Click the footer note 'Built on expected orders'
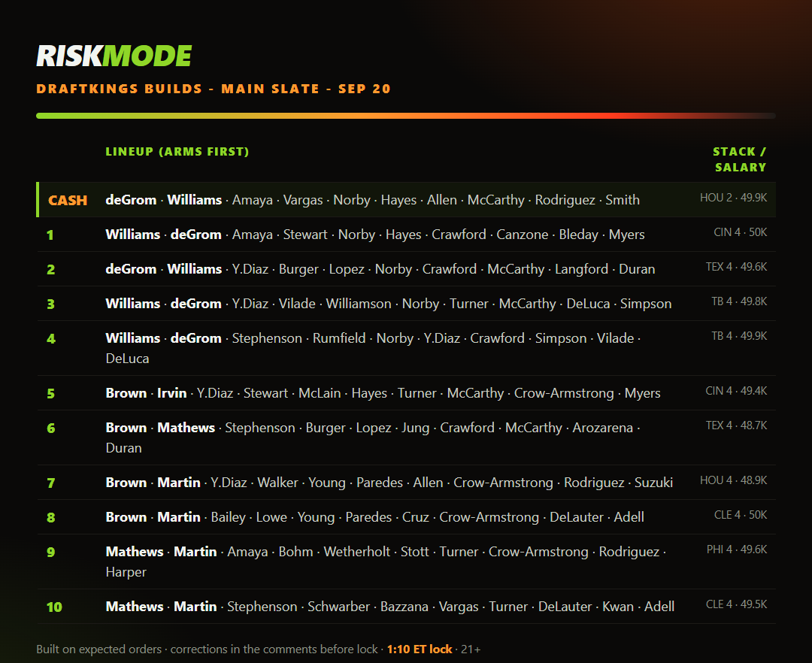Viewport: 812px width, 663px height. coord(99,649)
